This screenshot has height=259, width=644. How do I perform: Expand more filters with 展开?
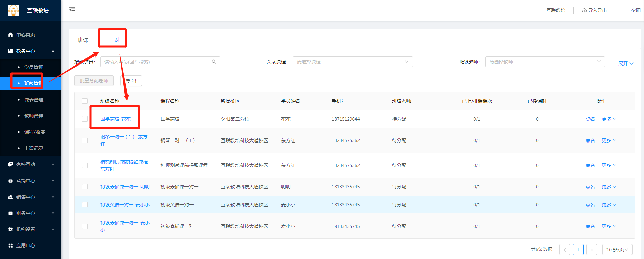pyautogui.click(x=626, y=63)
